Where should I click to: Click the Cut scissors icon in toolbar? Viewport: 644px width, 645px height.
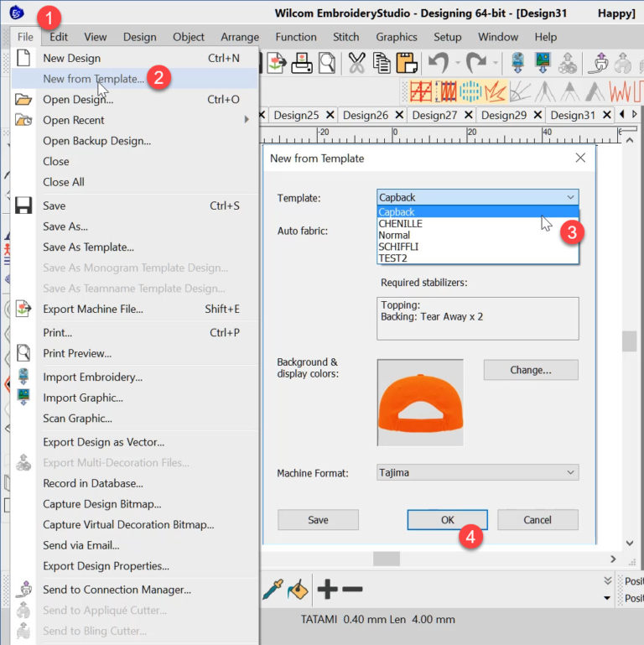point(356,63)
